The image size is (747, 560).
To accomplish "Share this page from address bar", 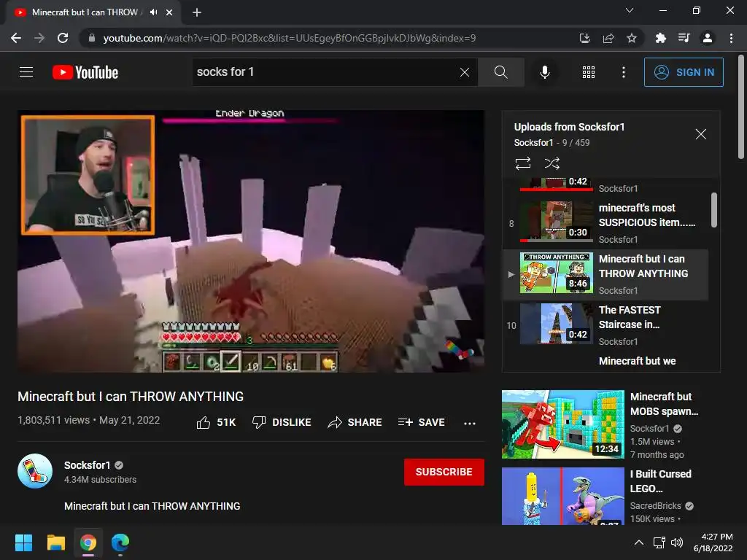I will coord(608,38).
